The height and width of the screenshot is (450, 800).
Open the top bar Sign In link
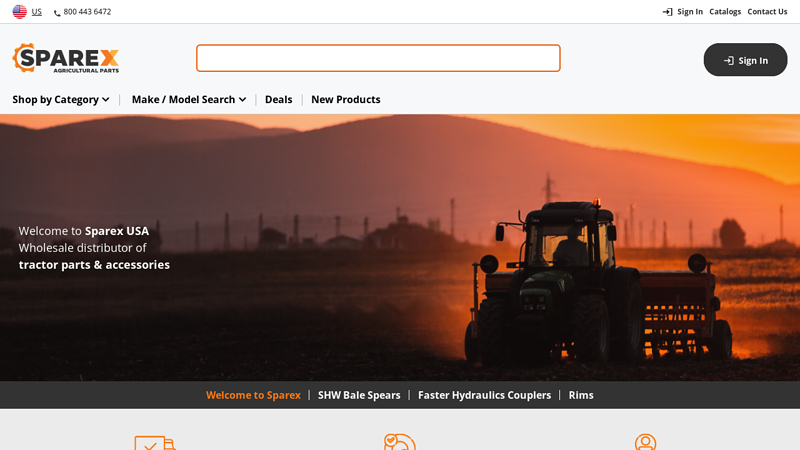click(690, 12)
